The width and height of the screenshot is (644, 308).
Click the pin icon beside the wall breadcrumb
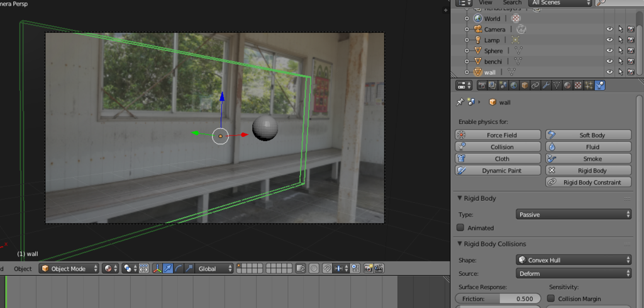460,103
